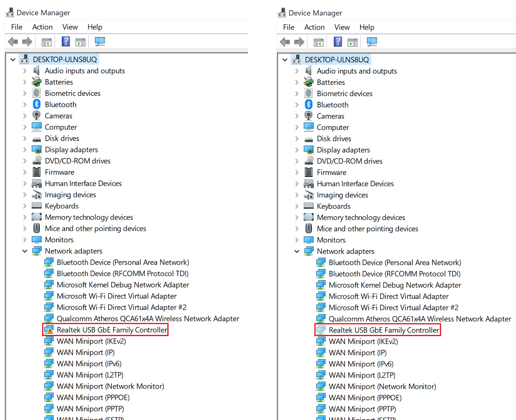The width and height of the screenshot is (516, 420).
Task: Click the Human Interface Devices icon, left window
Action: (37, 183)
